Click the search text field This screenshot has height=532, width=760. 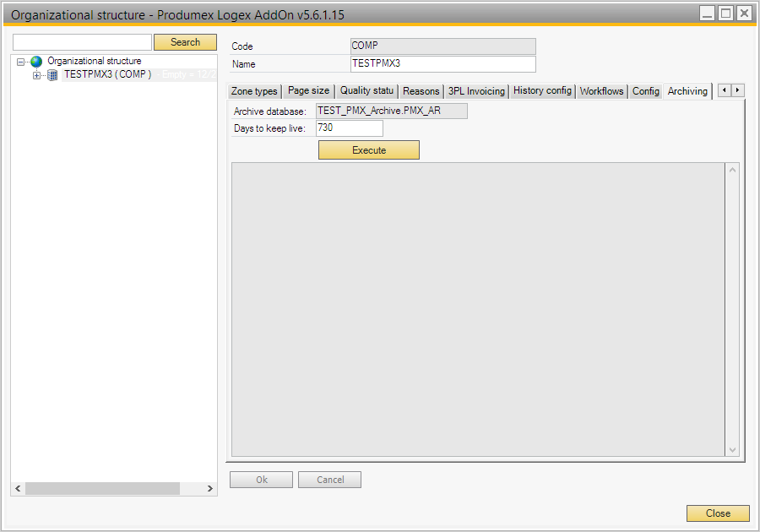click(82, 42)
